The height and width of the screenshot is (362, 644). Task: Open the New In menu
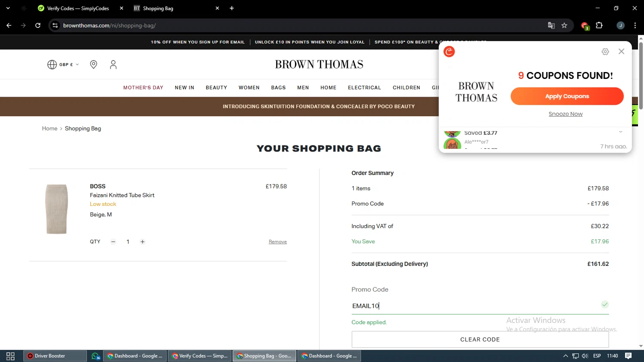tap(185, 87)
